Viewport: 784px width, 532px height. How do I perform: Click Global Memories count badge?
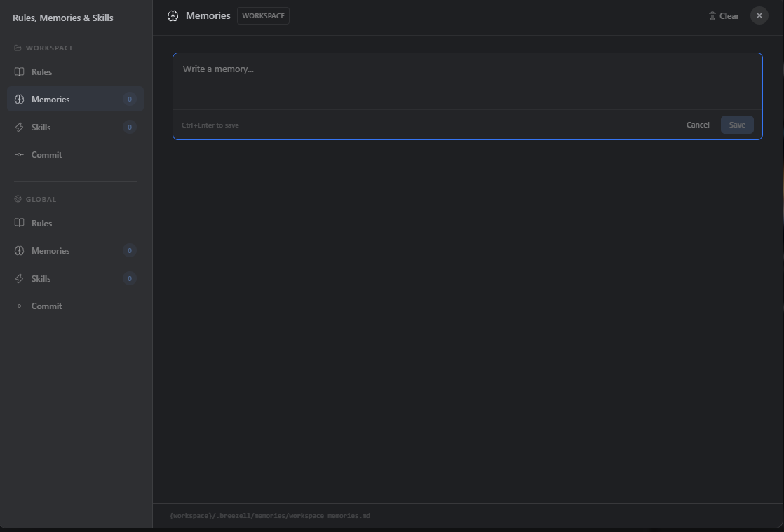pos(130,251)
